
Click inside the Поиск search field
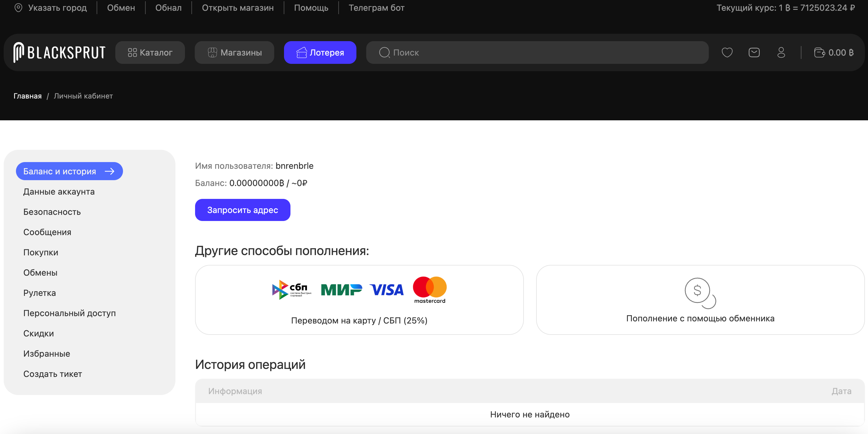472,52
